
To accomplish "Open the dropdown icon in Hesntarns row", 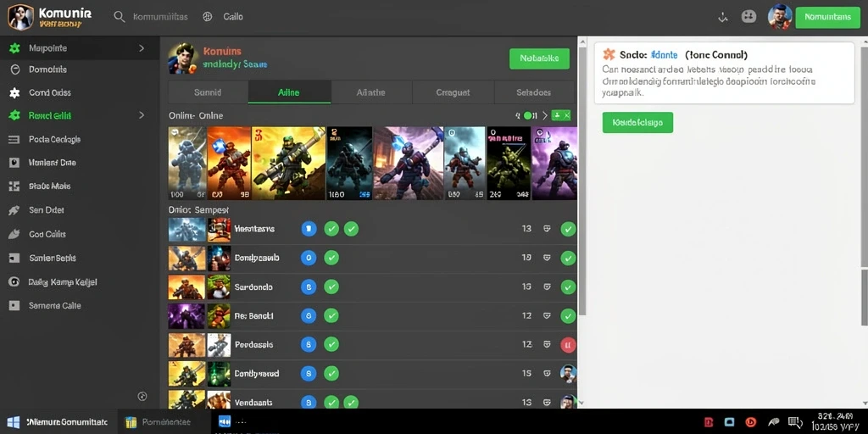I will click(x=547, y=229).
